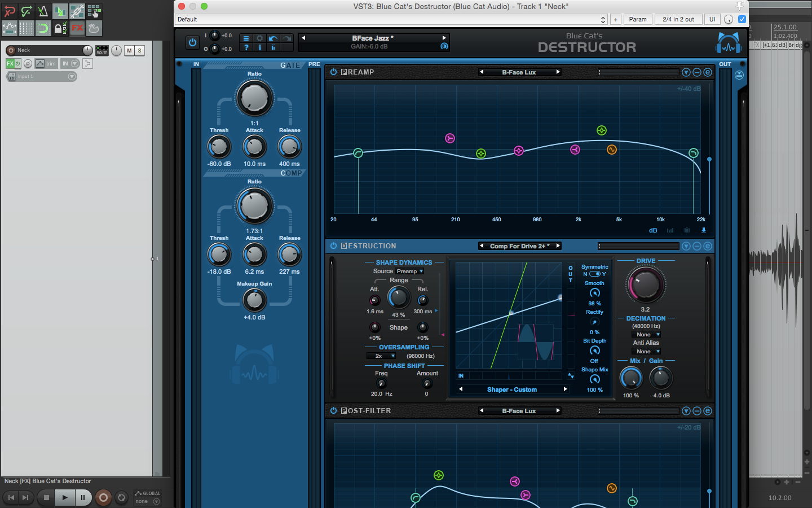Click the Blue Cat headphones logo
The width and height of the screenshot is (812, 508).
[x=729, y=41]
